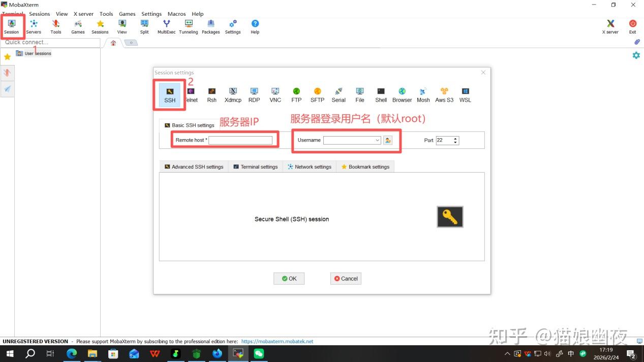Image resolution: width=644 pixels, height=362 pixels.
Task: Select the WSL session type
Action: tap(465, 95)
